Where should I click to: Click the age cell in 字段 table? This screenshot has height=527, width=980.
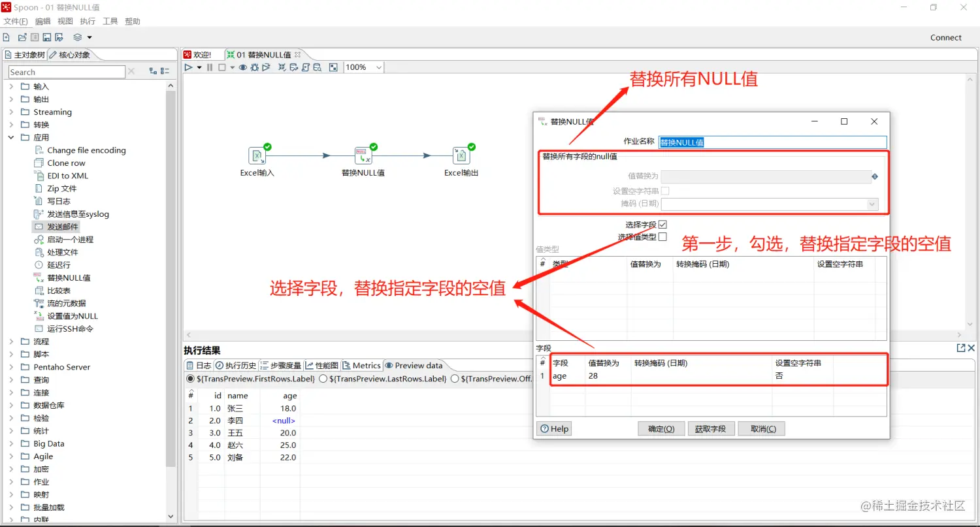pos(567,376)
